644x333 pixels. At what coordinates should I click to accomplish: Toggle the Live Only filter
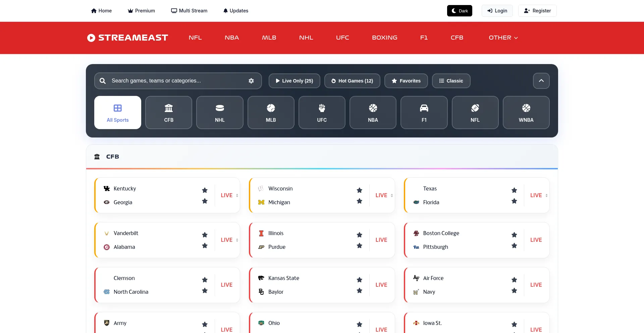(x=294, y=81)
